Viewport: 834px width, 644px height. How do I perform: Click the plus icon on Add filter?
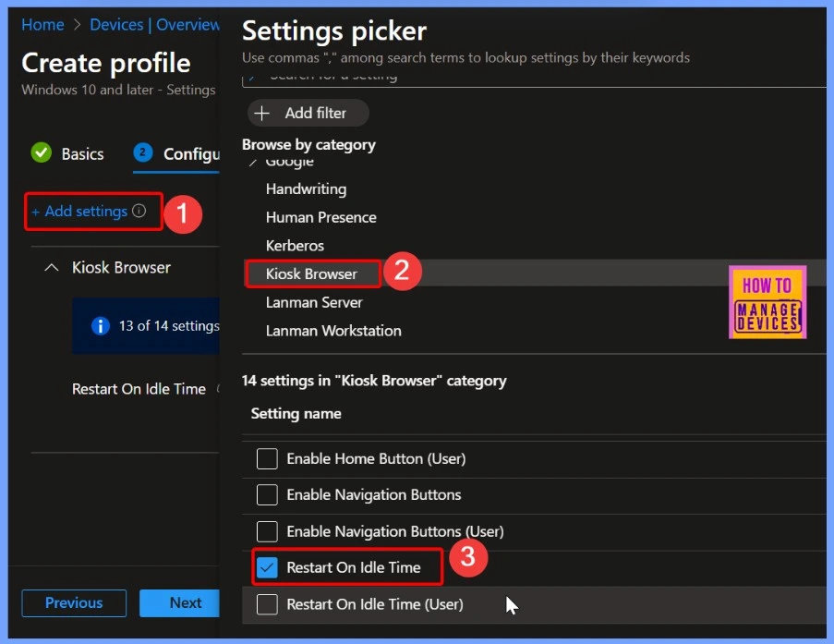pyautogui.click(x=262, y=113)
